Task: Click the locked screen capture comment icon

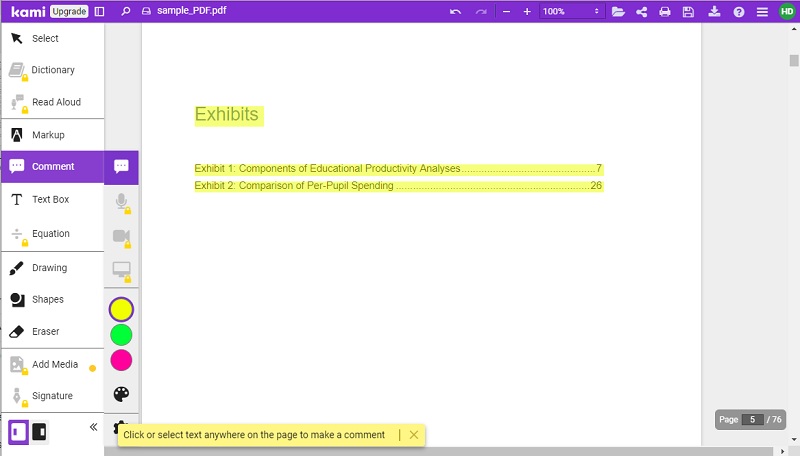Action: pos(121,271)
